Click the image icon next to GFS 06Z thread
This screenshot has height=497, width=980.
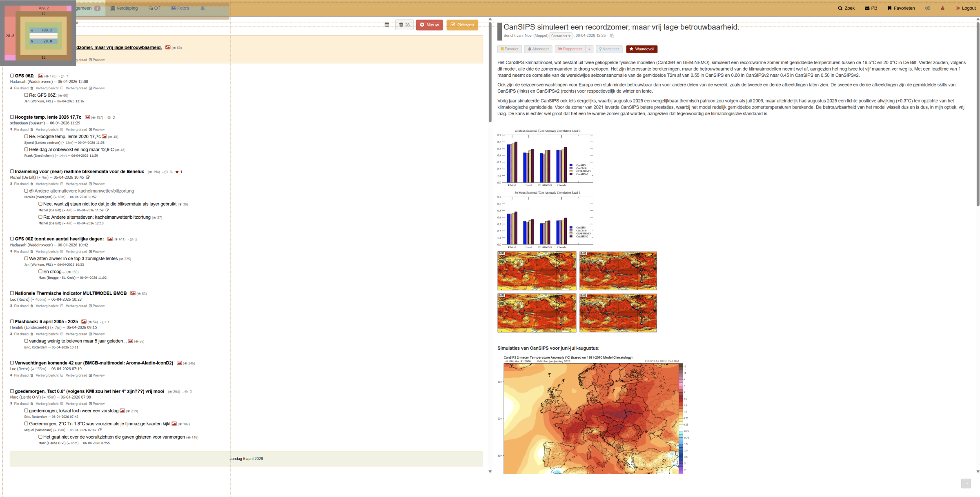pos(41,76)
